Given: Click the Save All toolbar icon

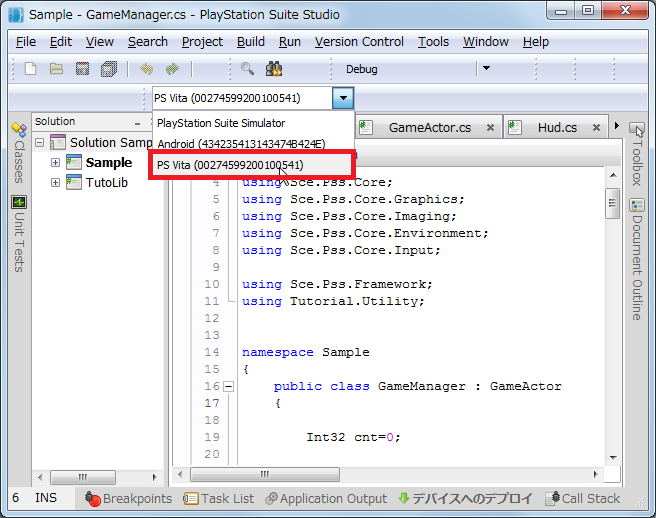Looking at the screenshot, I should pos(109,69).
